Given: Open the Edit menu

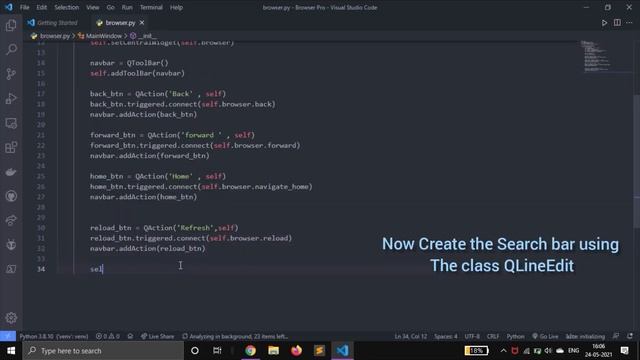Looking at the screenshot, I should click(x=42, y=7).
